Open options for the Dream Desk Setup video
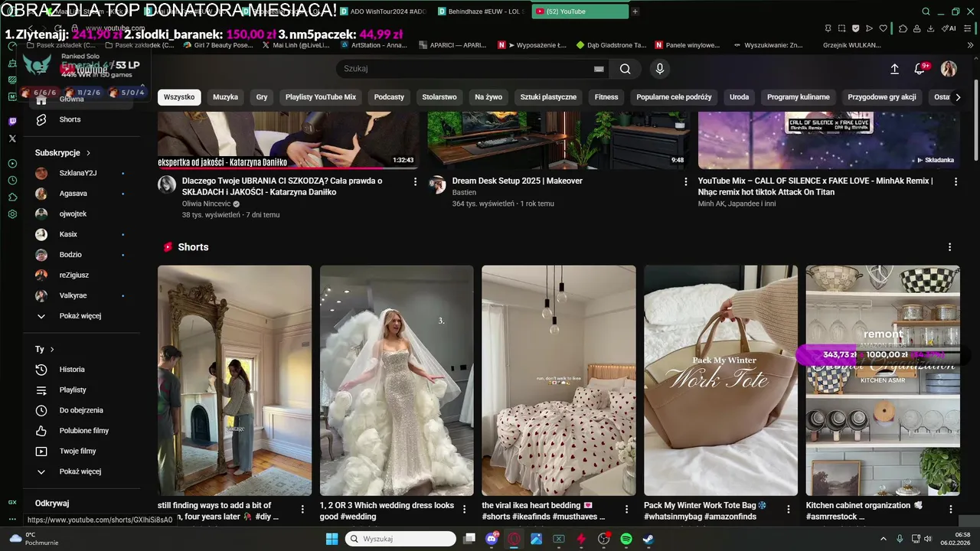Image resolution: width=980 pixels, height=551 pixels. (685, 181)
